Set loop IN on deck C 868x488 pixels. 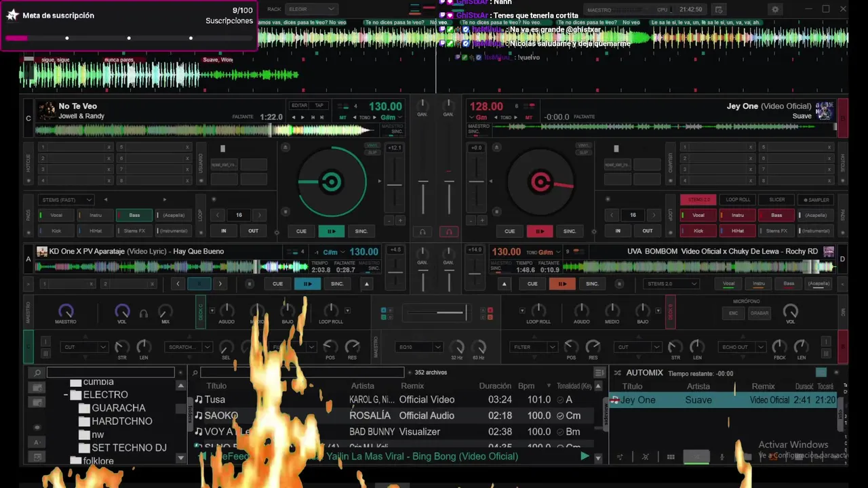[x=223, y=230]
